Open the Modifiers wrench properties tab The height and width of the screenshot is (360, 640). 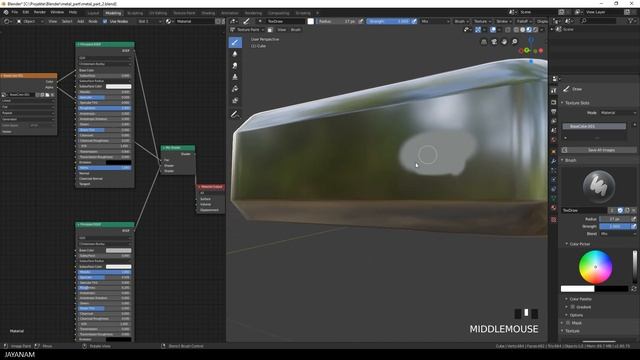[x=553, y=161]
